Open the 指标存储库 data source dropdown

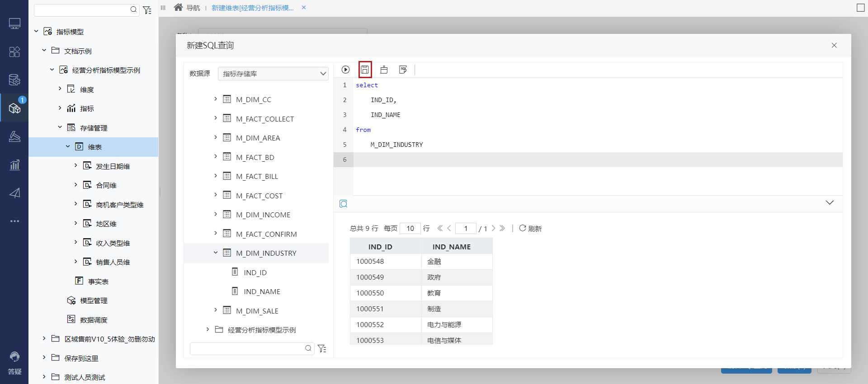pyautogui.click(x=273, y=74)
